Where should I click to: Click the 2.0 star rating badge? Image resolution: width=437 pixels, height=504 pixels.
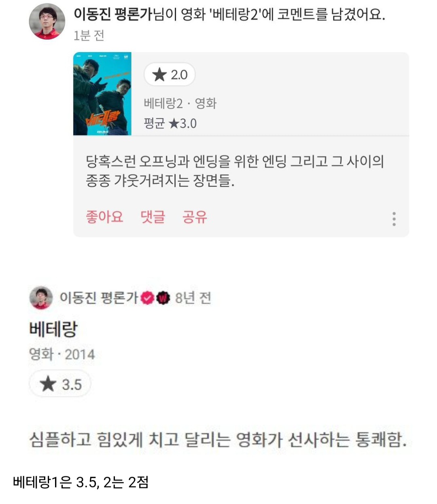[x=170, y=74]
